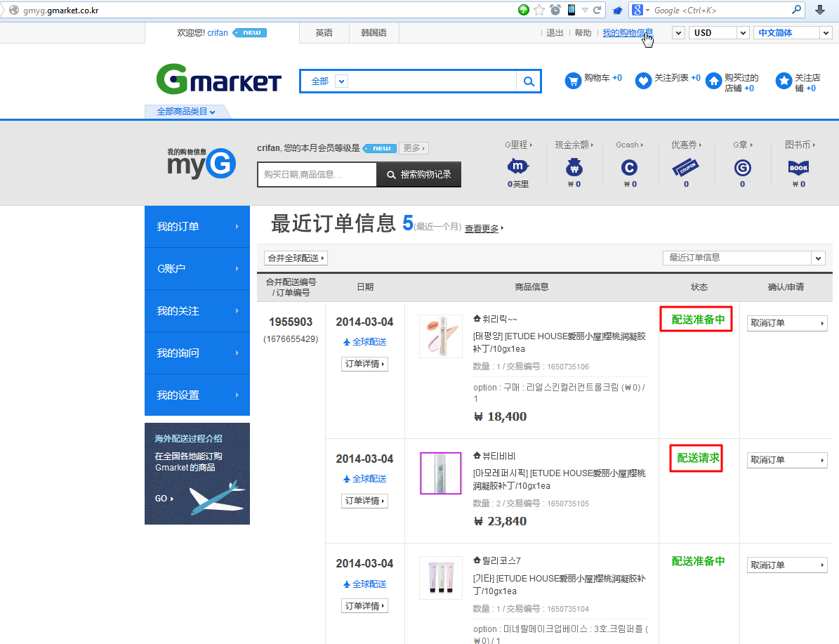This screenshot has width=839, height=644.
Task: Click the 现金余额 money bag icon
Action: (x=574, y=168)
